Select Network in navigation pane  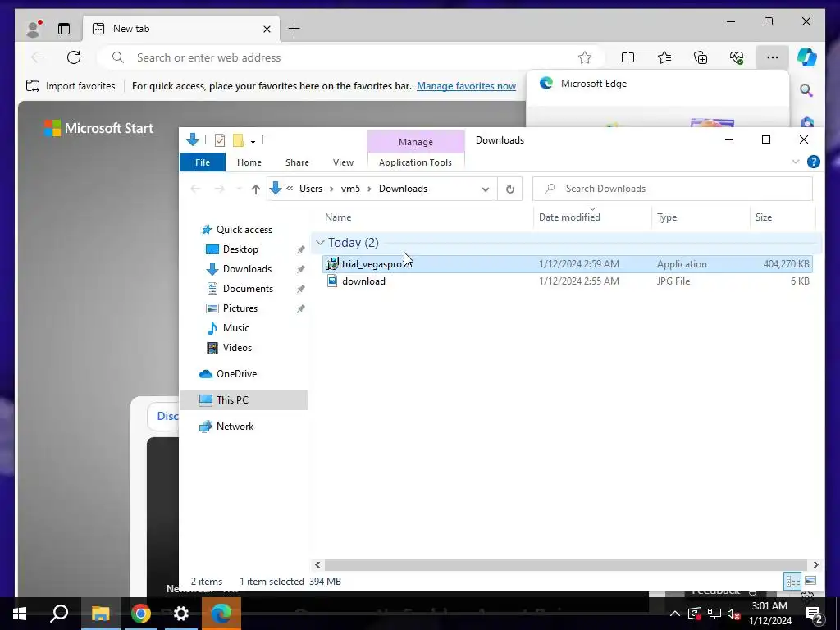[x=235, y=427]
